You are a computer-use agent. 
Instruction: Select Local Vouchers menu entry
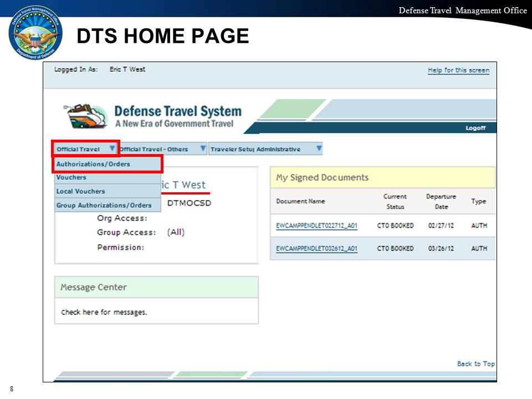point(108,191)
